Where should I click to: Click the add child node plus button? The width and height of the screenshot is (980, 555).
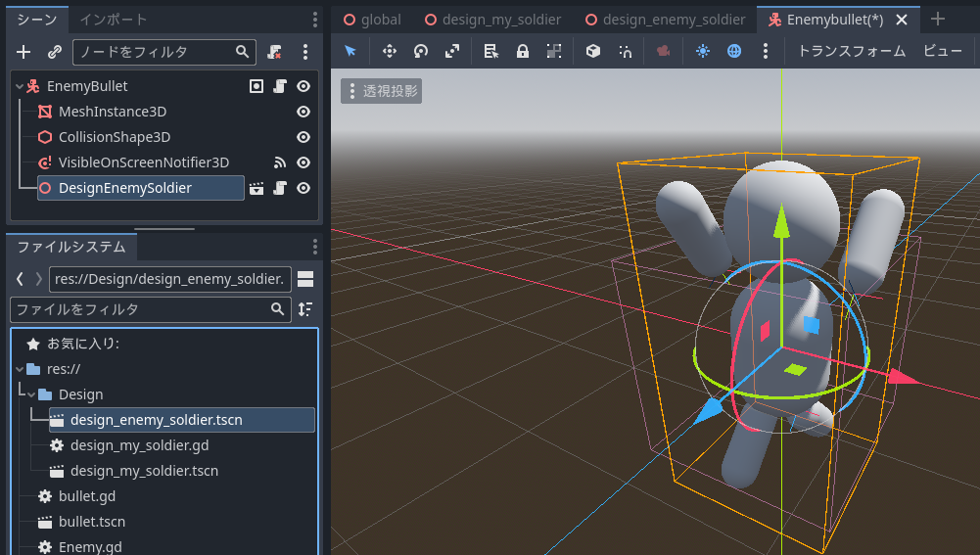23,52
